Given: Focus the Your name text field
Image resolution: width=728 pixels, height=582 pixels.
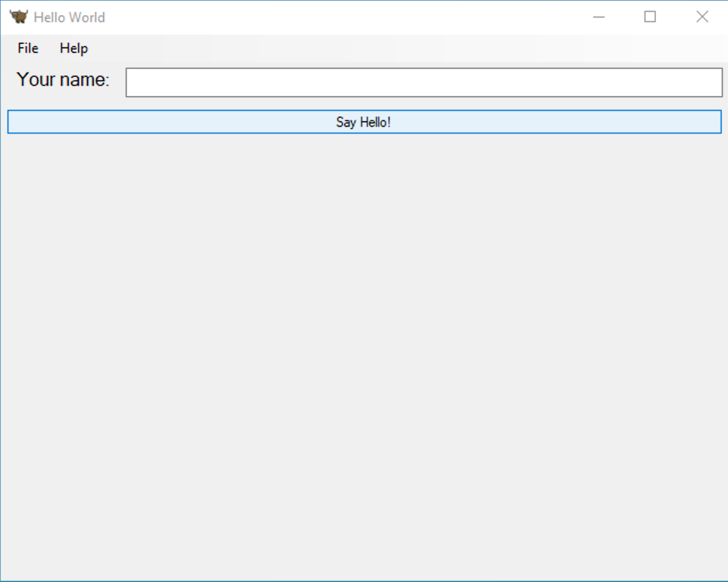Looking at the screenshot, I should click(x=424, y=82).
